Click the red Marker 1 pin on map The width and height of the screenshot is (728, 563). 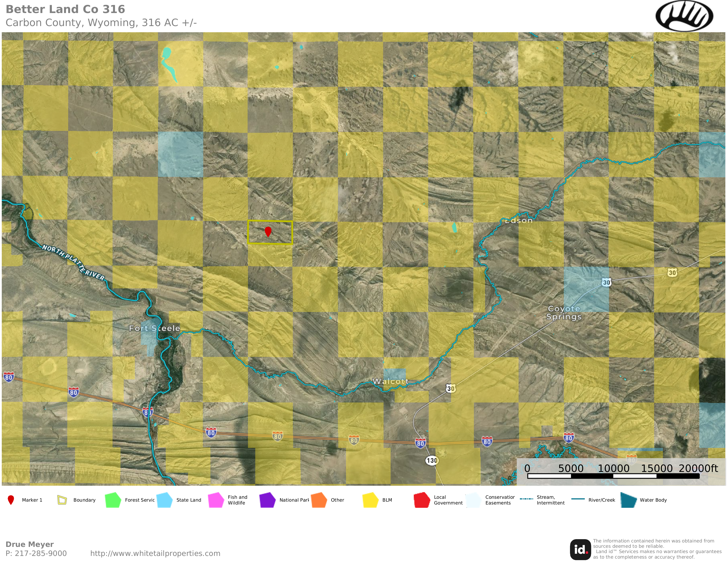click(268, 231)
